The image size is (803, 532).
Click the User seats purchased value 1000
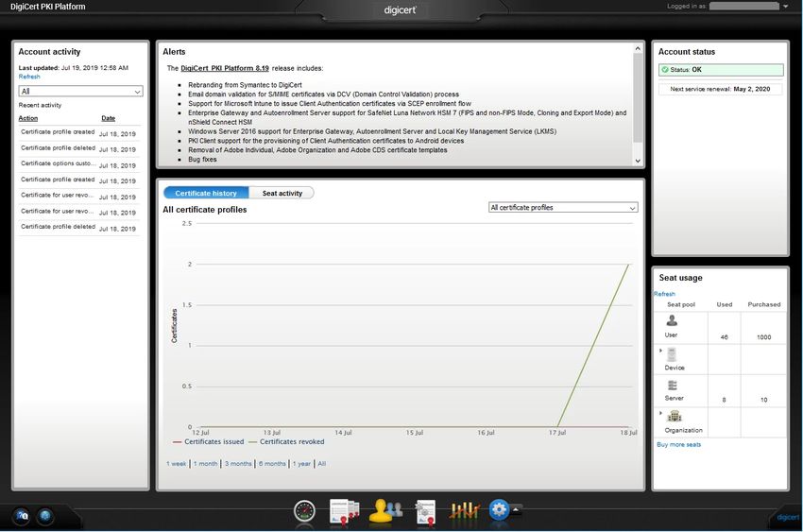point(763,337)
